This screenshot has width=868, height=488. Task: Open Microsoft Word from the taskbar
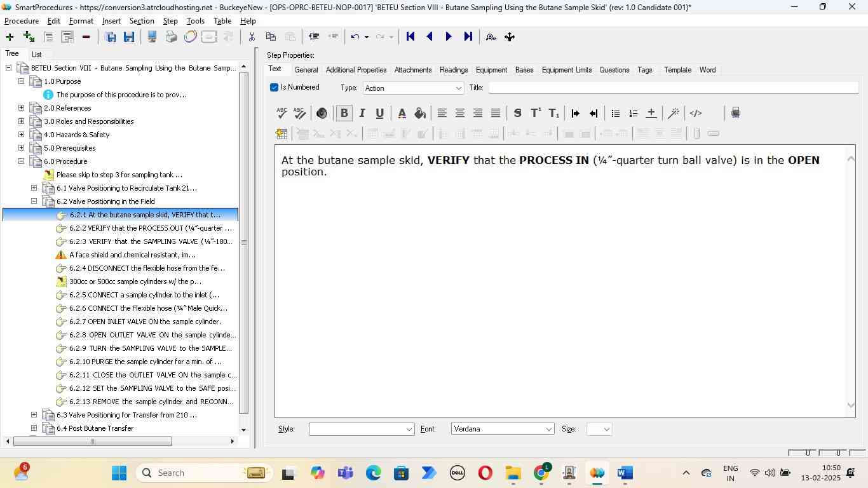click(625, 473)
